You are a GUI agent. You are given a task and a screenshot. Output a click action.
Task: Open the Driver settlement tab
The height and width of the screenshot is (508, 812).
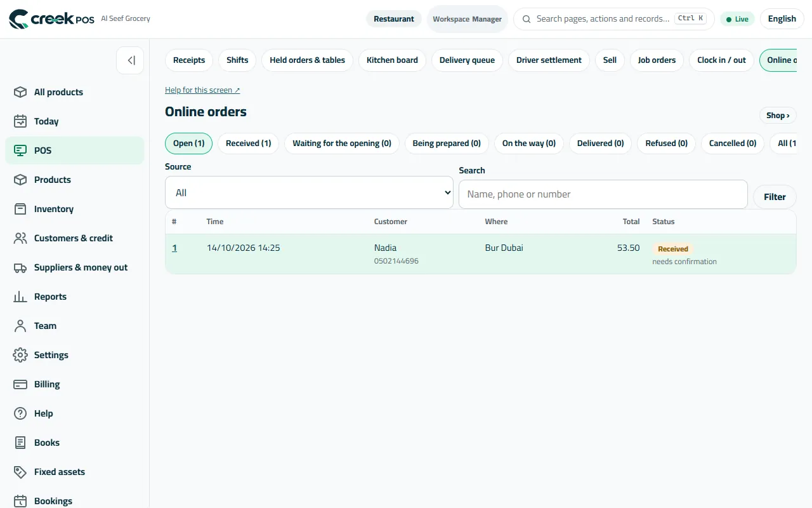coord(549,60)
